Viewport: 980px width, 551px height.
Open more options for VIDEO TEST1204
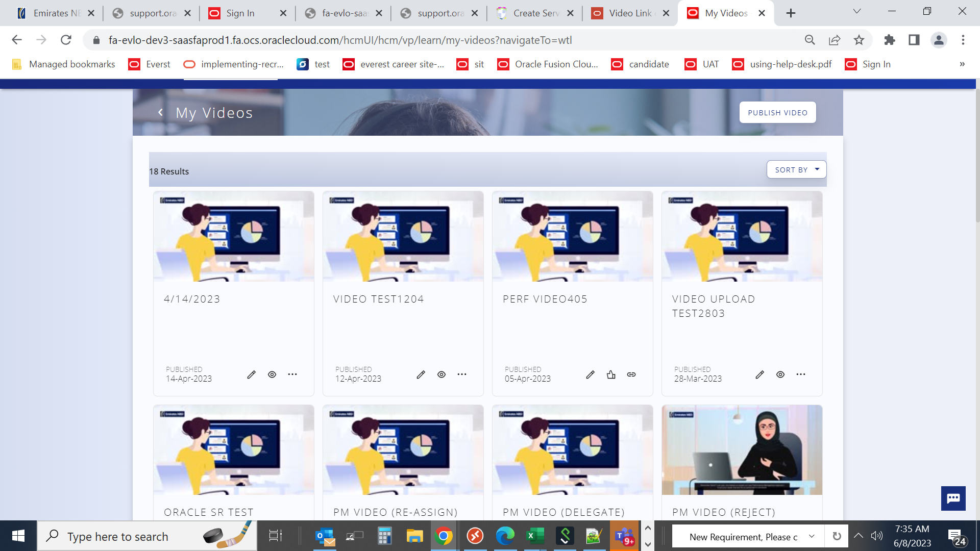click(x=462, y=374)
